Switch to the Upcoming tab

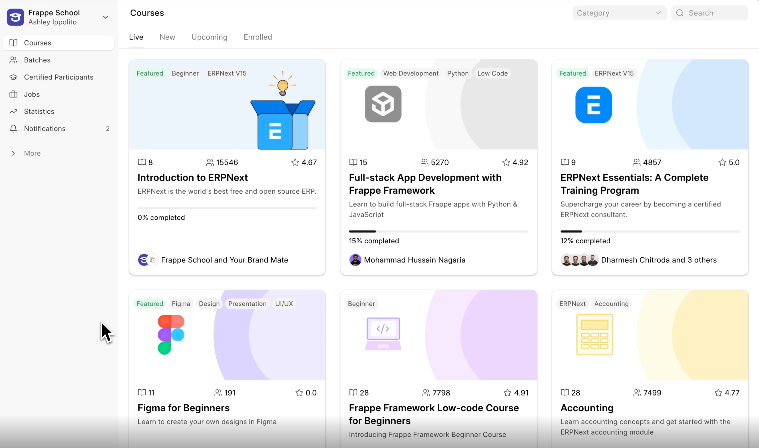(209, 37)
